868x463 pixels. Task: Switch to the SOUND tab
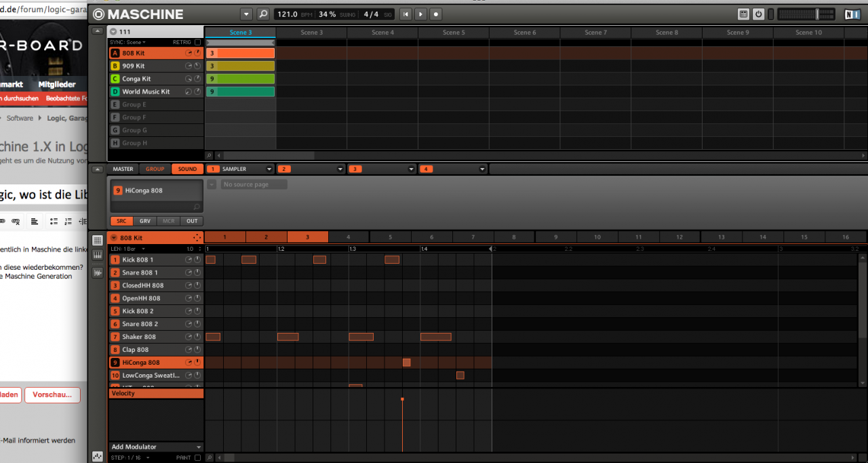(187, 169)
